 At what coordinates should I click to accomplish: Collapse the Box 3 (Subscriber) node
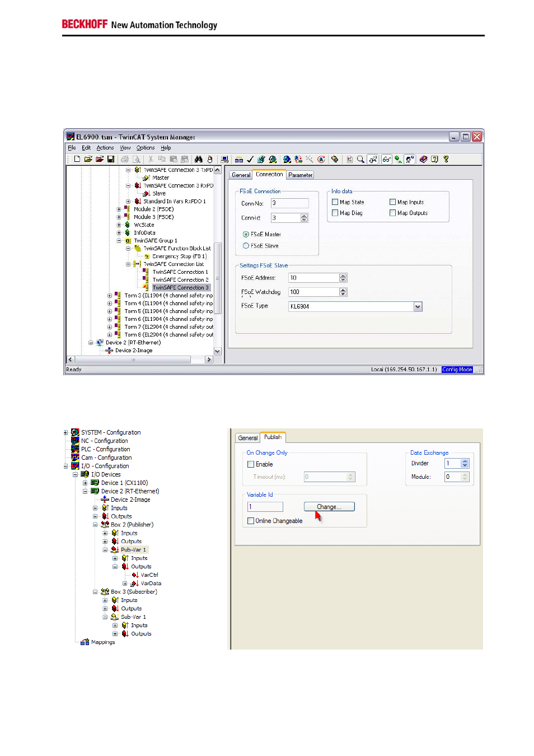pyautogui.click(x=95, y=592)
